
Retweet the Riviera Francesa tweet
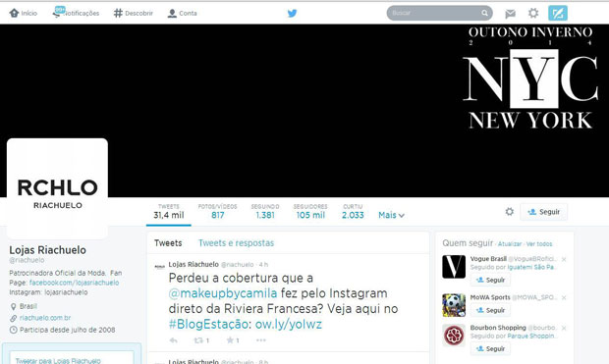[198, 340]
